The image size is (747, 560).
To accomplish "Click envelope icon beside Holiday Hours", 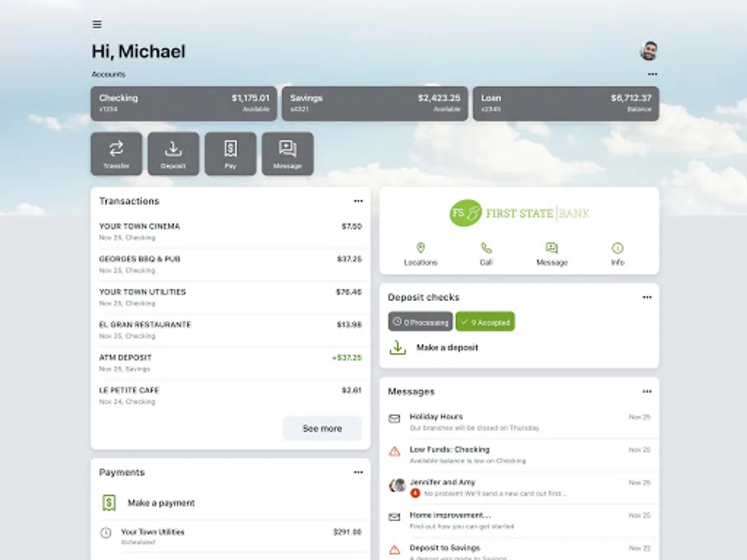I will pos(395,419).
